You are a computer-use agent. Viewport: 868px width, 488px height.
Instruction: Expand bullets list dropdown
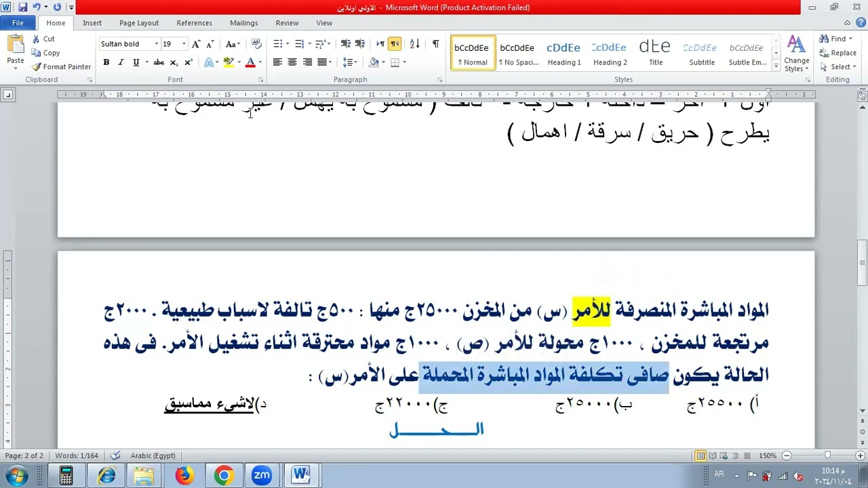(288, 44)
